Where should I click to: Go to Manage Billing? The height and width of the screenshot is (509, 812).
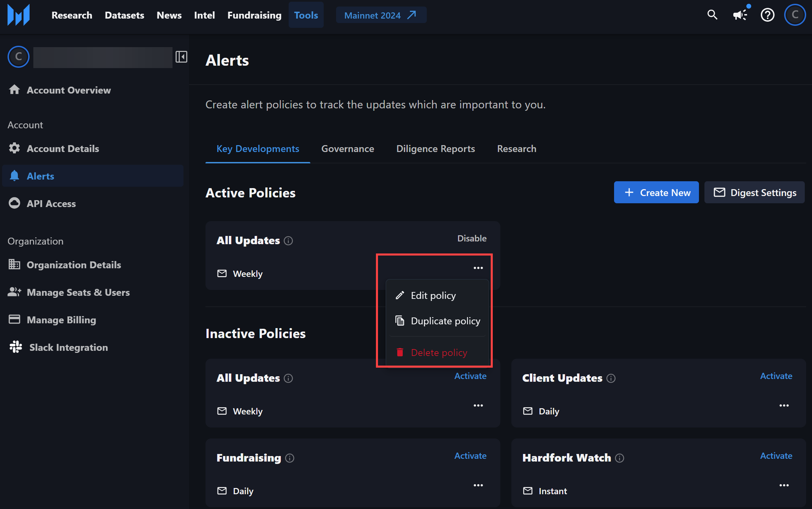(93, 320)
